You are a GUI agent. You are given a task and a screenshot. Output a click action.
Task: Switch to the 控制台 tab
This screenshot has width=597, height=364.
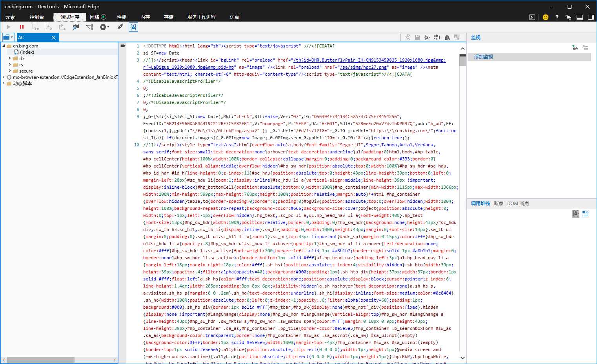(37, 17)
